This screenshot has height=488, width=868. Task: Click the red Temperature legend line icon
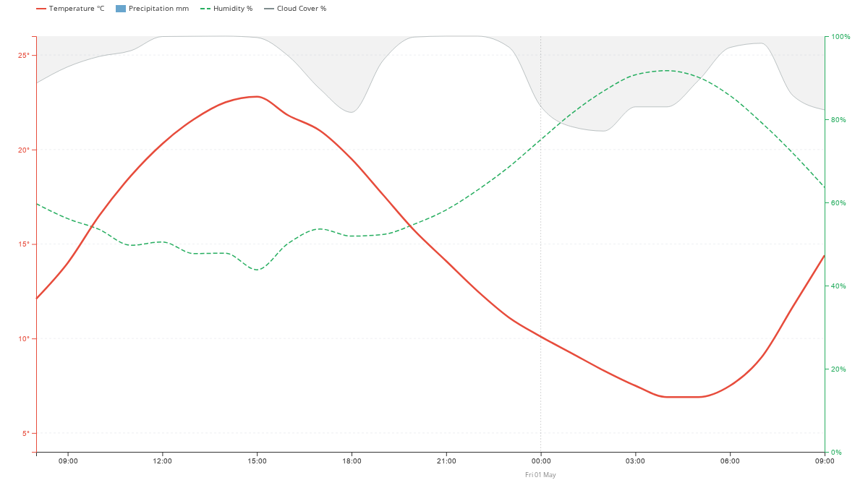pyautogui.click(x=41, y=9)
